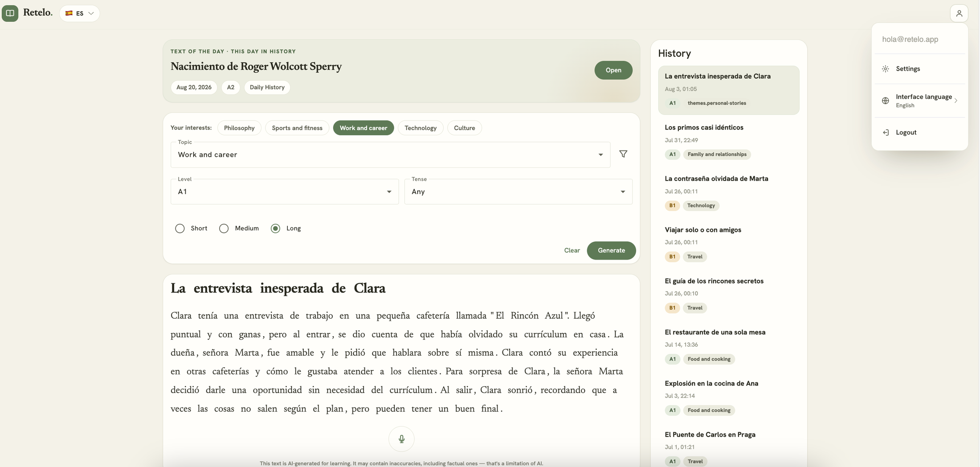Click the Logout arrow icon

pyautogui.click(x=886, y=132)
